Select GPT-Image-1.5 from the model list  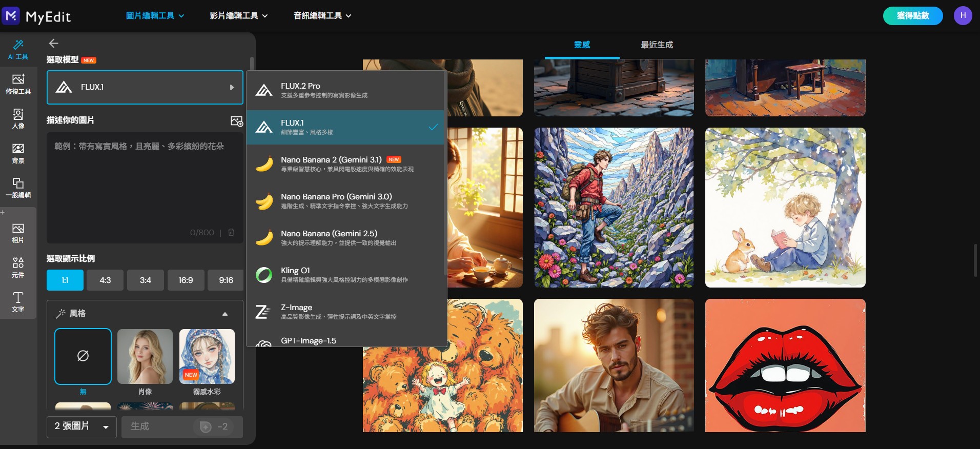point(345,339)
